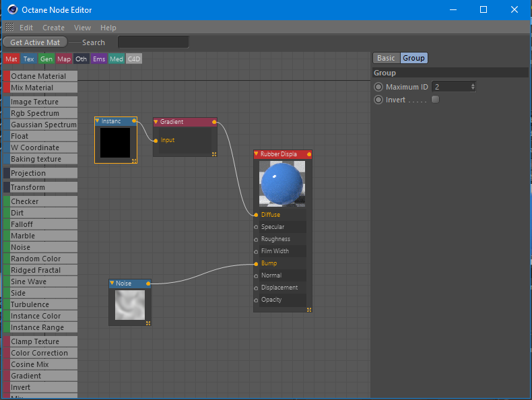The width and height of the screenshot is (532, 400).
Task: Click the Roughness input port
Action: coord(256,240)
